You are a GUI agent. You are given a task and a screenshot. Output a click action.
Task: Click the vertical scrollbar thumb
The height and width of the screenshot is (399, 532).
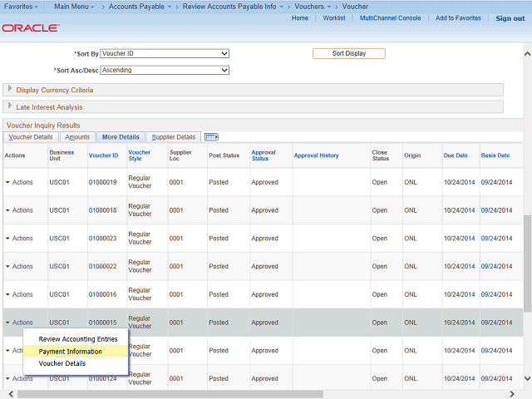click(527, 262)
